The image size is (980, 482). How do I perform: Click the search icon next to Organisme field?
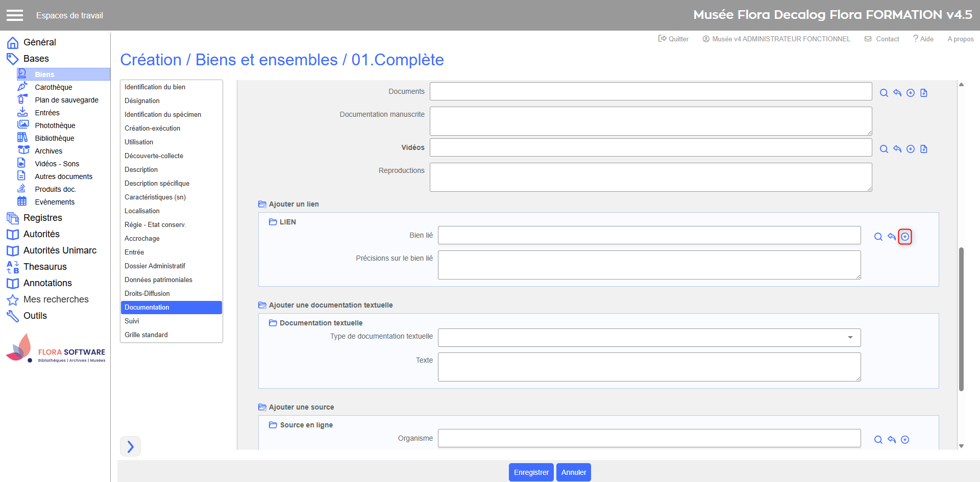coord(878,440)
